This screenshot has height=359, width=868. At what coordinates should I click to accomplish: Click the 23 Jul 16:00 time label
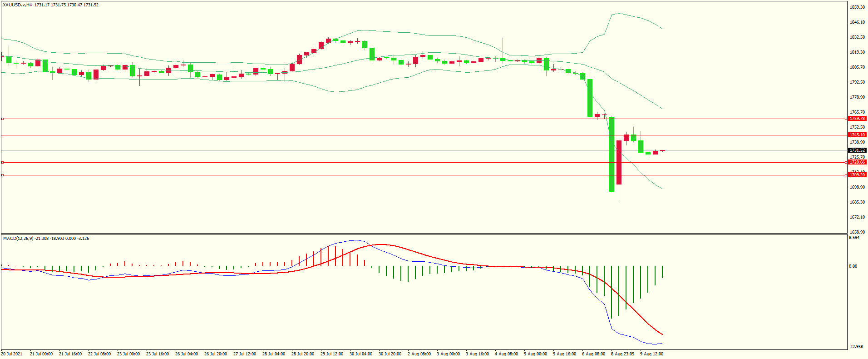pos(158,354)
